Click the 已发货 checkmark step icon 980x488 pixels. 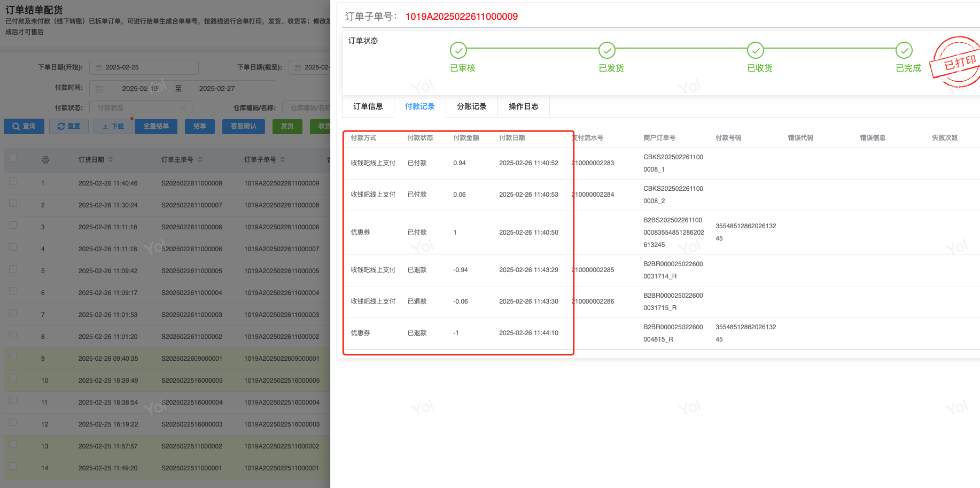click(606, 50)
